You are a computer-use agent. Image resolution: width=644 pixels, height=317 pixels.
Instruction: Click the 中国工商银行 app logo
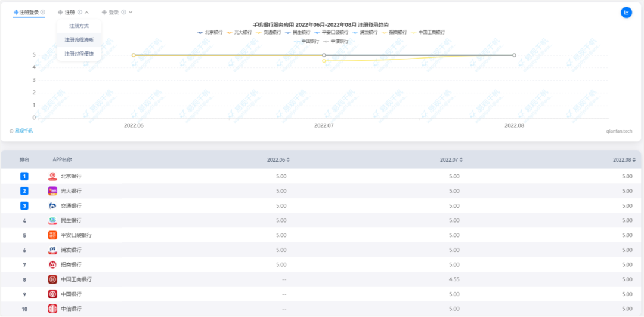click(x=52, y=279)
